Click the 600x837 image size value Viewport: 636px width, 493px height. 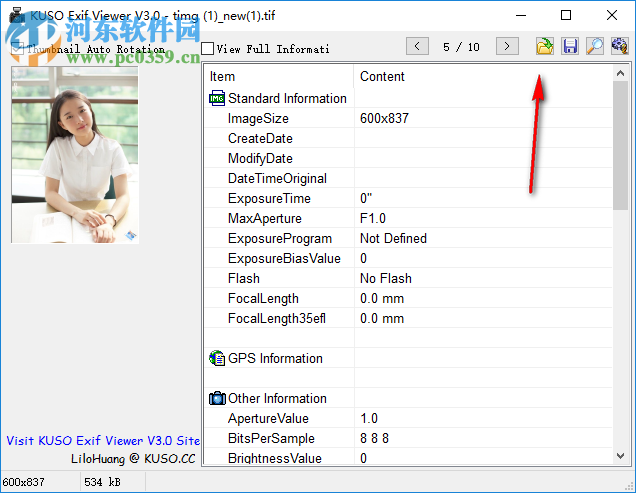tap(384, 118)
